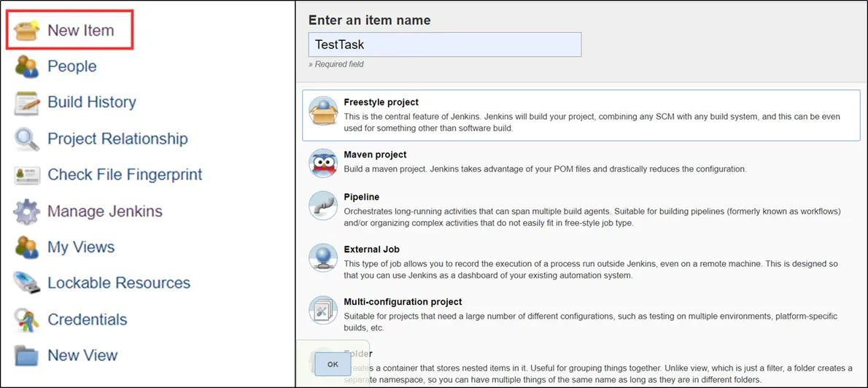Open the My Views link
868x388 pixels.
[81, 247]
